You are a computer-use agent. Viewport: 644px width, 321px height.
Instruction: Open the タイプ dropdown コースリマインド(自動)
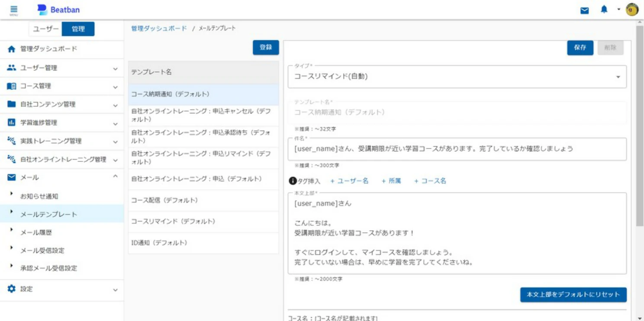click(x=457, y=77)
